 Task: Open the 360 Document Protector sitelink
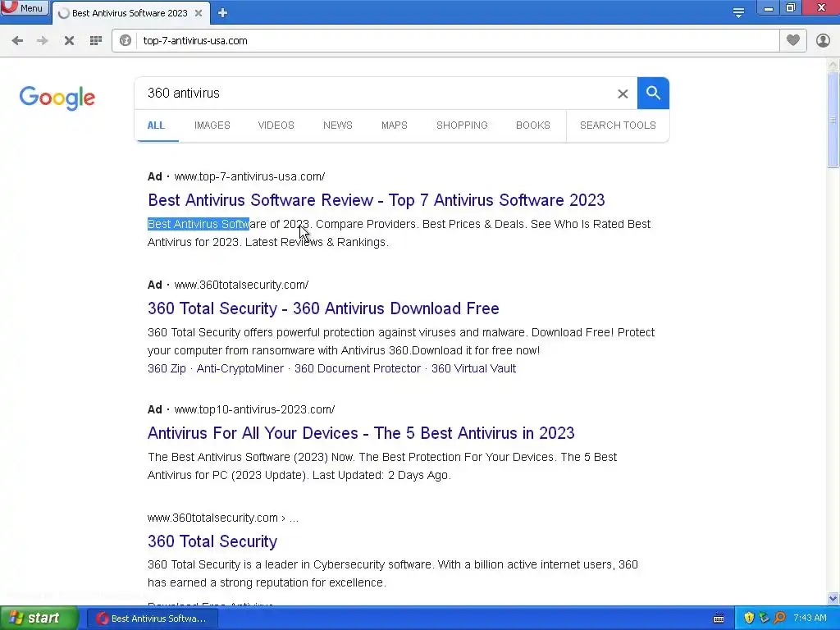358,368
